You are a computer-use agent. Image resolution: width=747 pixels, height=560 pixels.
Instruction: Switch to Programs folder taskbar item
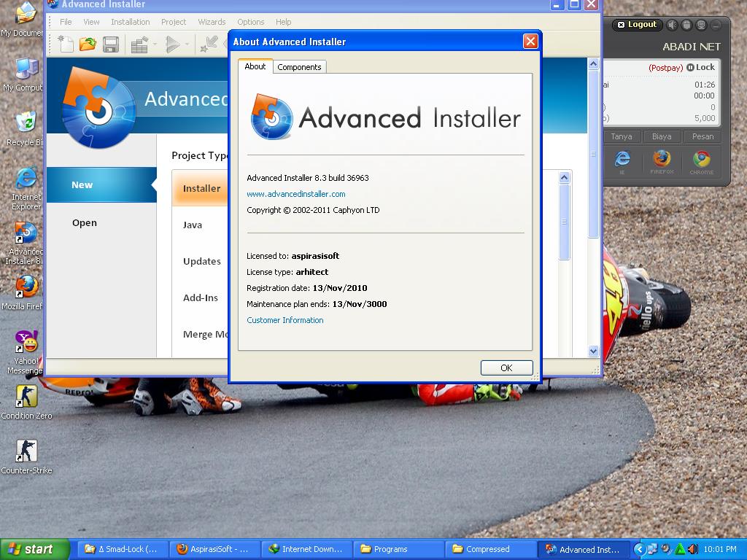399,549
